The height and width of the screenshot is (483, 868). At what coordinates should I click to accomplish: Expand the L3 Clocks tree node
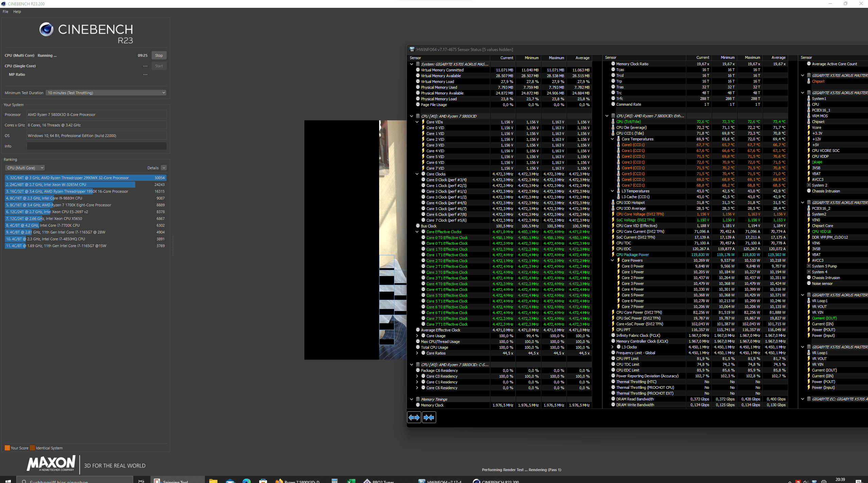tap(613, 347)
